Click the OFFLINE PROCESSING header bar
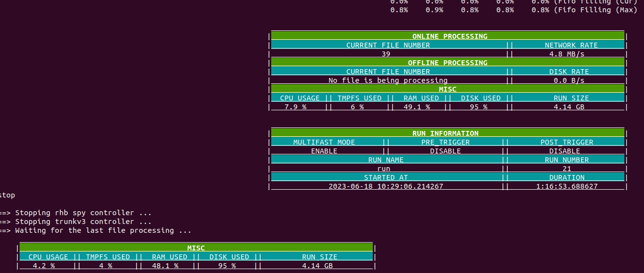The width and height of the screenshot is (644, 273). pos(447,63)
